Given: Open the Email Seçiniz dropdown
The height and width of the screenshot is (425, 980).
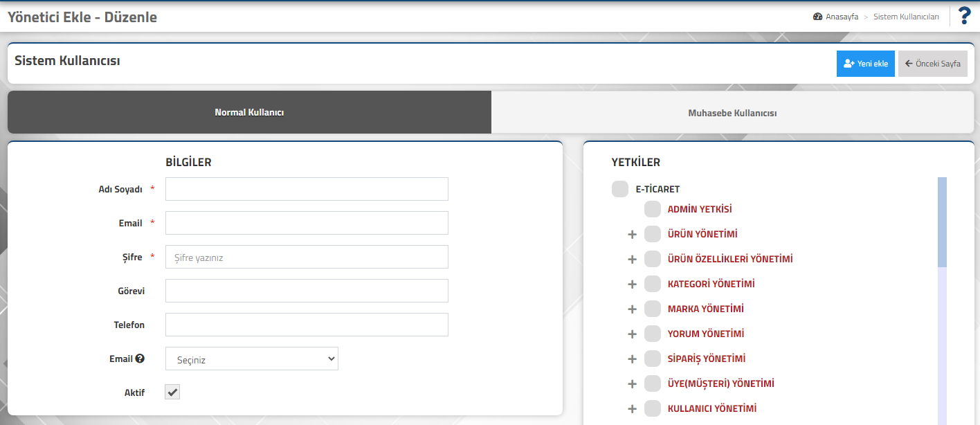Looking at the screenshot, I should coord(252,359).
